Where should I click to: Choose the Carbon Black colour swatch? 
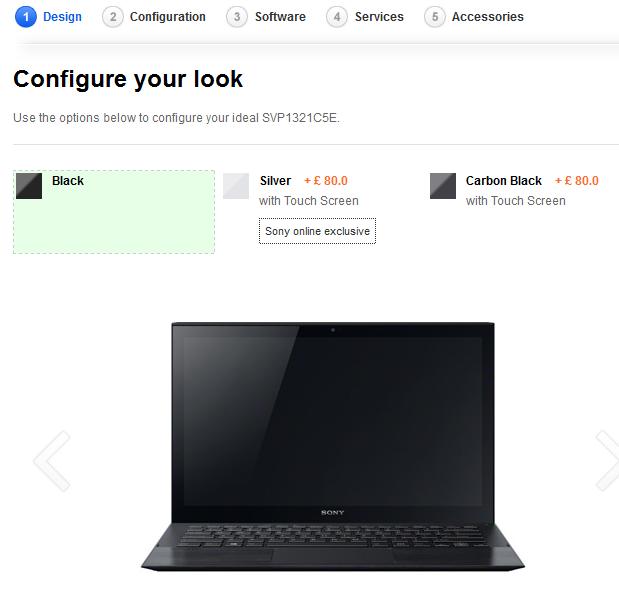tap(443, 186)
